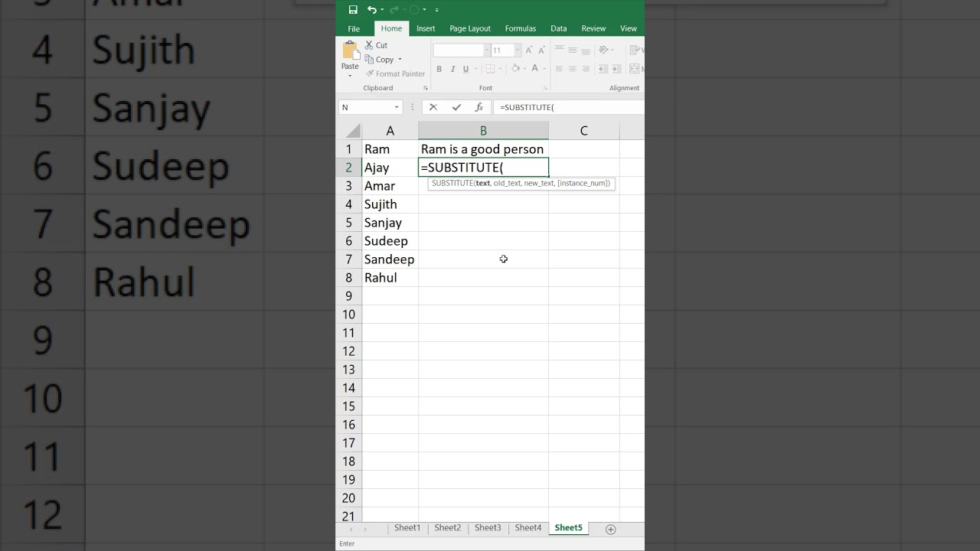The width and height of the screenshot is (980, 551).
Task: Open the Review tab
Action: pyautogui.click(x=593, y=28)
